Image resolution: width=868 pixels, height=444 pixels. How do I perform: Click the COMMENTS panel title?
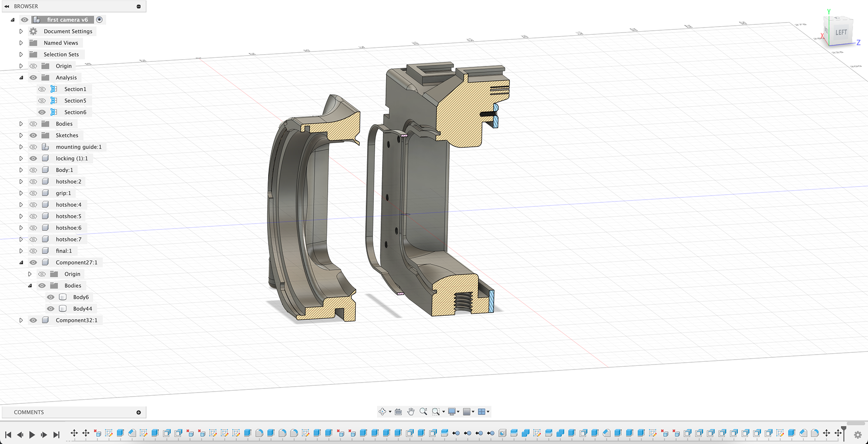click(29, 412)
